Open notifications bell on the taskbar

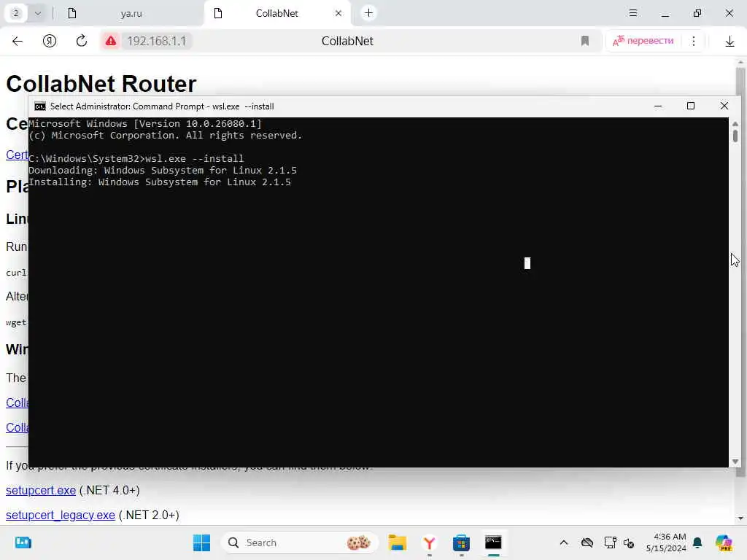[x=697, y=542]
